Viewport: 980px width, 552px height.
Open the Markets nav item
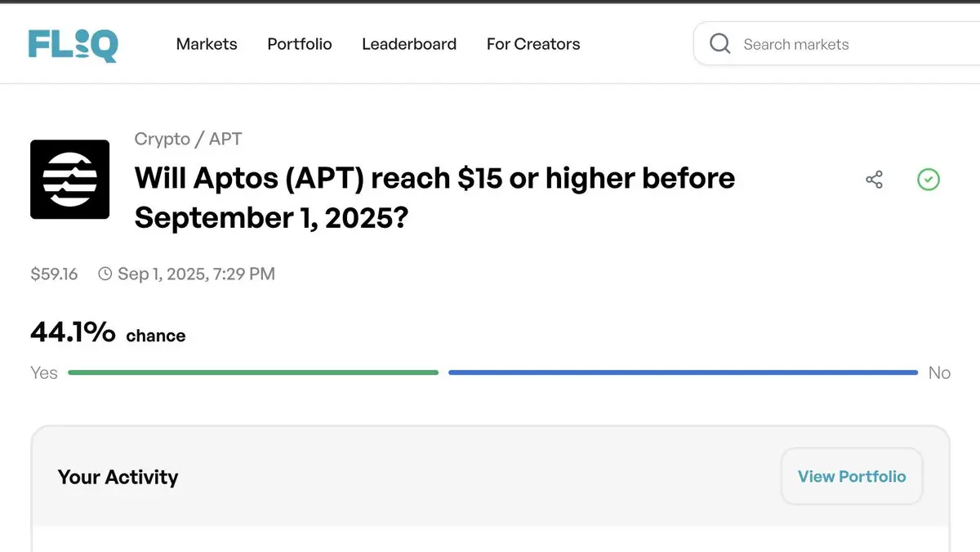[x=207, y=44]
